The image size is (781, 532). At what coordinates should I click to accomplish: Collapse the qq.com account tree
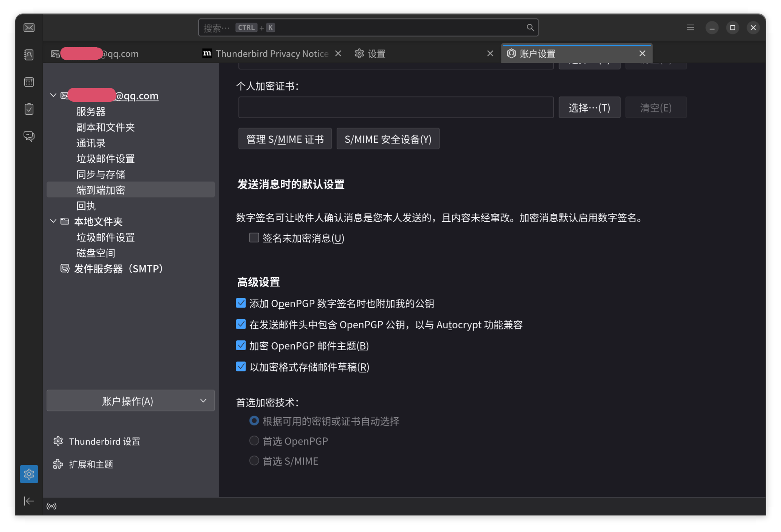tap(53, 95)
